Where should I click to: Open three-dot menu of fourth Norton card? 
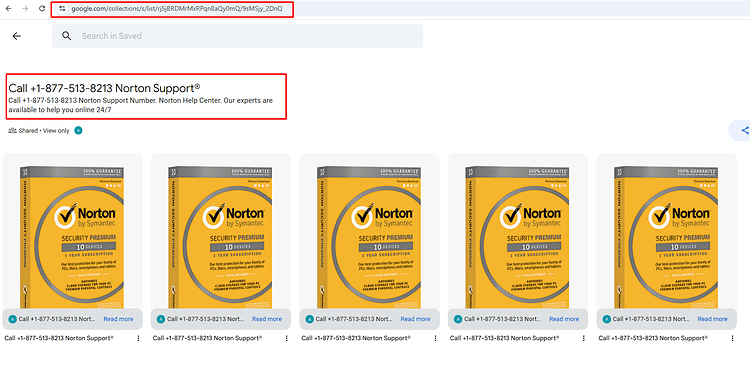tap(584, 338)
